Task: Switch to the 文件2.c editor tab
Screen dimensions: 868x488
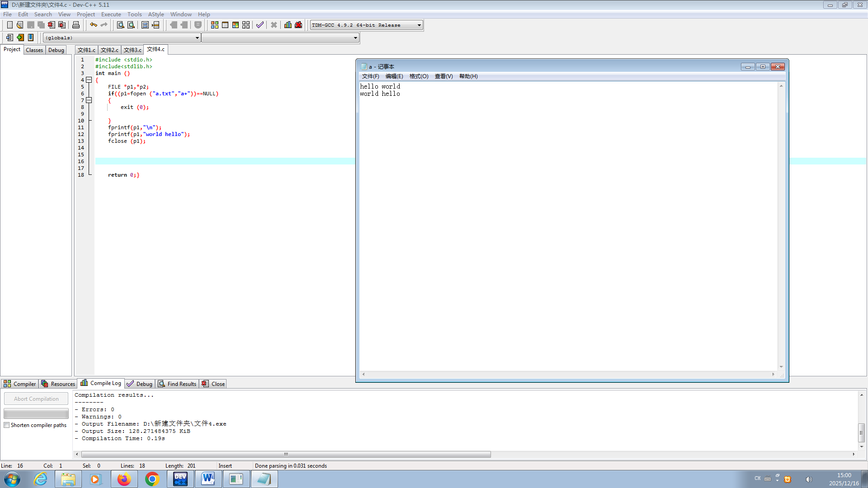Action: tap(109, 50)
